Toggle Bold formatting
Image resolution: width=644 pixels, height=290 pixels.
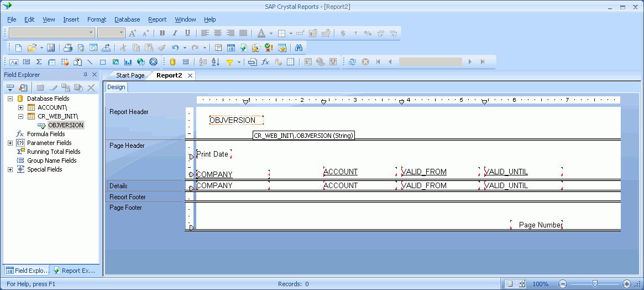click(162, 33)
